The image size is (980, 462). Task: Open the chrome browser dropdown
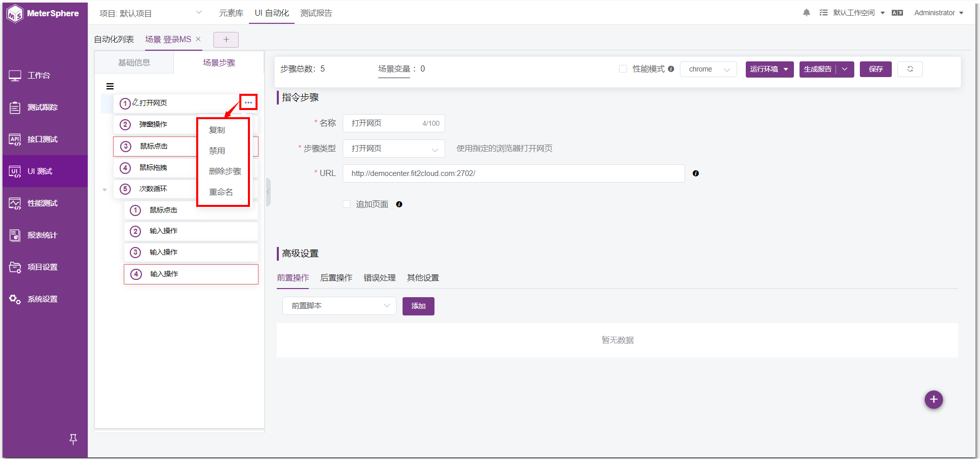(x=708, y=69)
